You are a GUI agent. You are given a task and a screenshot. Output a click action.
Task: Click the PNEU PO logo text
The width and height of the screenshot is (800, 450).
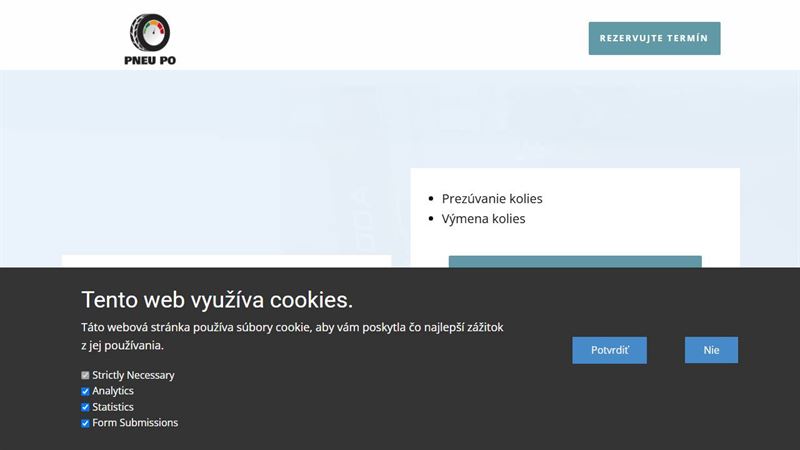150,60
